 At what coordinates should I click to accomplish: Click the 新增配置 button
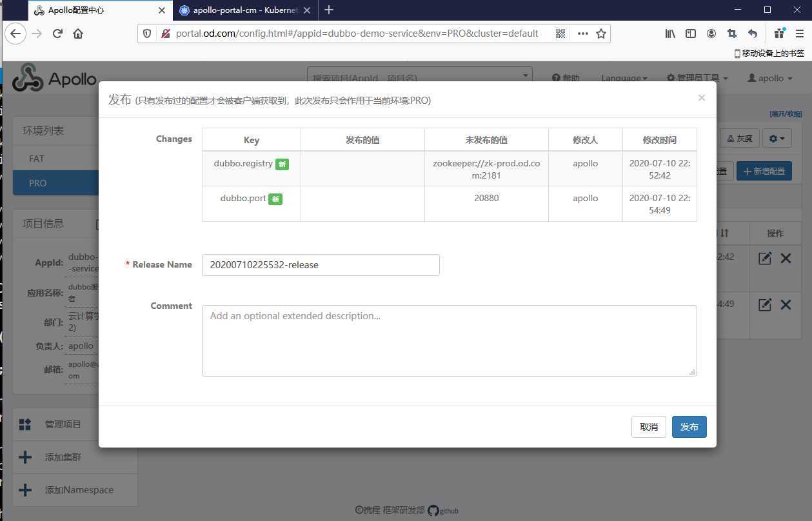[764, 171]
